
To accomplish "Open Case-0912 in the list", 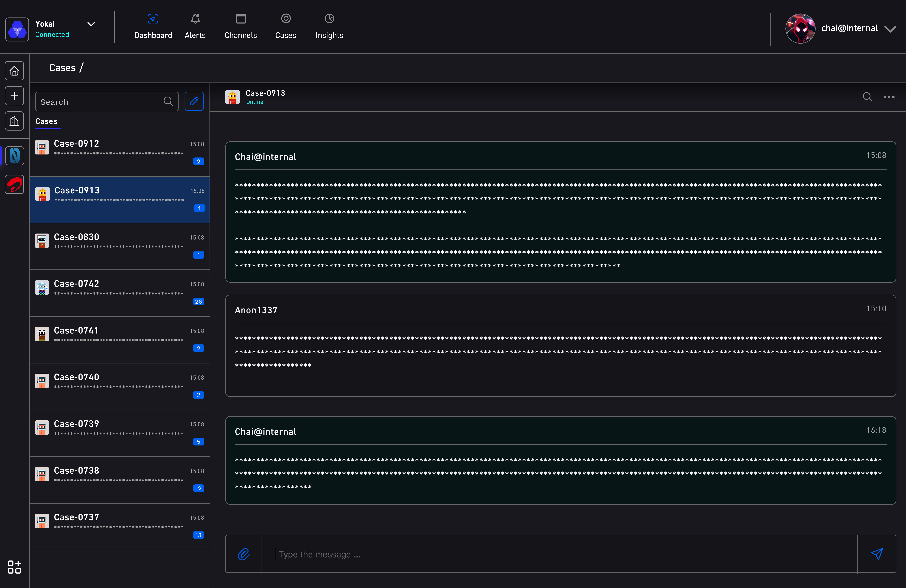I will pyautogui.click(x=120, y=153).
